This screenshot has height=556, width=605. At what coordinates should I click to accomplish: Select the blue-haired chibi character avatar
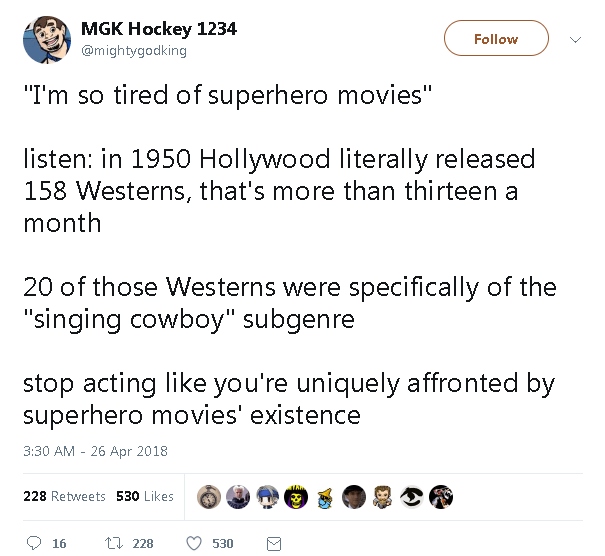pos(267,497)
